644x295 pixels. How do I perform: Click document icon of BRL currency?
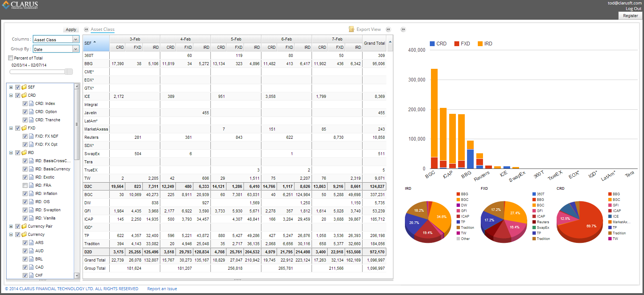pyautogui.click(x=32, y=259)
